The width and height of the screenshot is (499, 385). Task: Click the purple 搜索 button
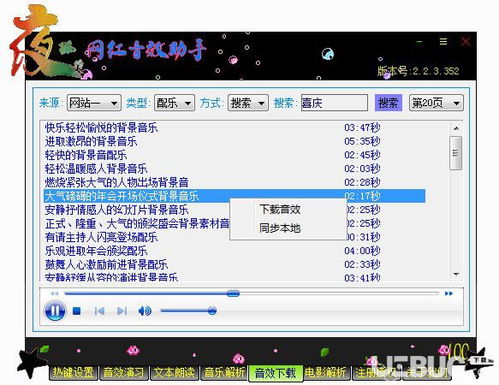click(x=388, y=103)
